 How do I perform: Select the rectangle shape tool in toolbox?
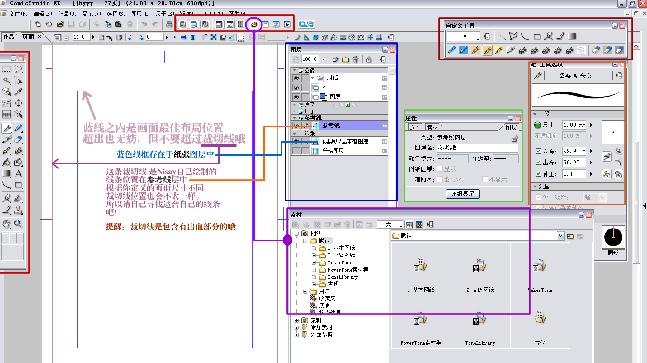point(19,185)
